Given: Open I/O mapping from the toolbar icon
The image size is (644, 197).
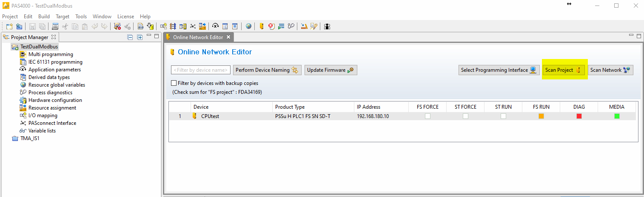Looking at the screenshot, I should point(163,26).
